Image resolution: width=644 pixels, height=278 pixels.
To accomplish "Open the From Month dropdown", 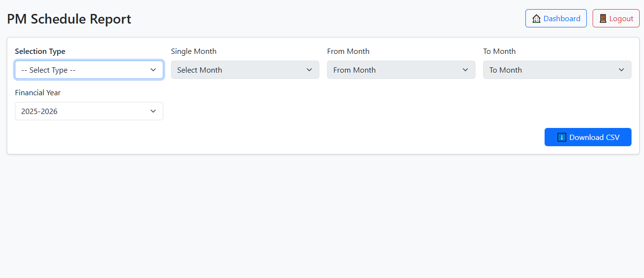I will 401,70.
